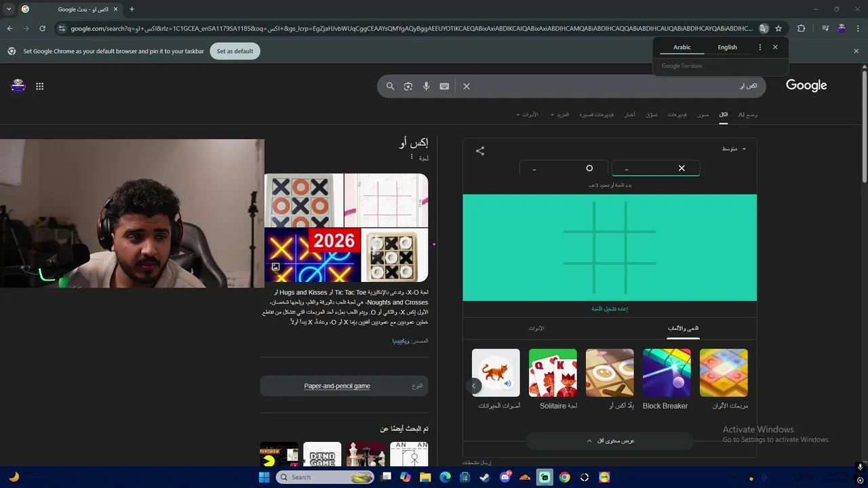Select the الكل all results tab
The height and width of the screenshot is (488, 868).
click(x=724, y=115)
